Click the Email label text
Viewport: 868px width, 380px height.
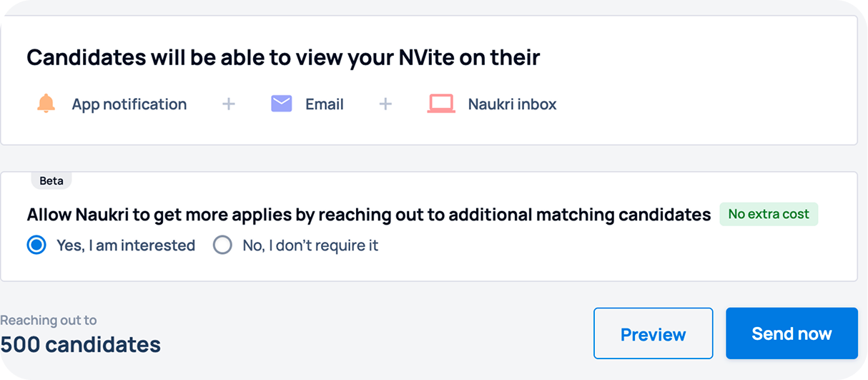pos(325,104)
